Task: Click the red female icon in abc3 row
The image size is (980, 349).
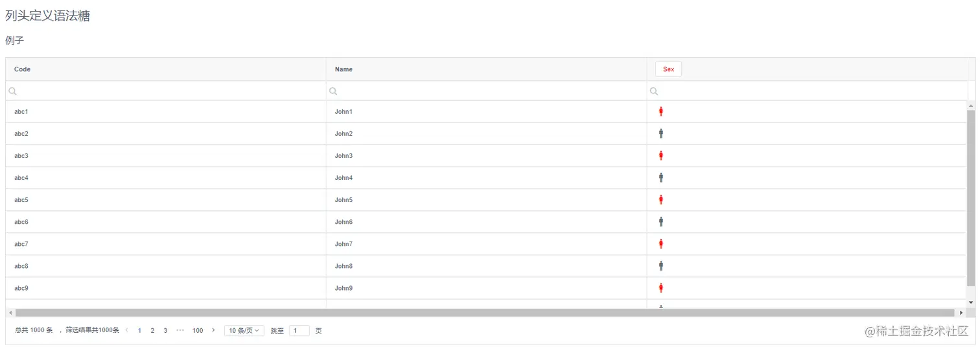Action: [660, 155]
